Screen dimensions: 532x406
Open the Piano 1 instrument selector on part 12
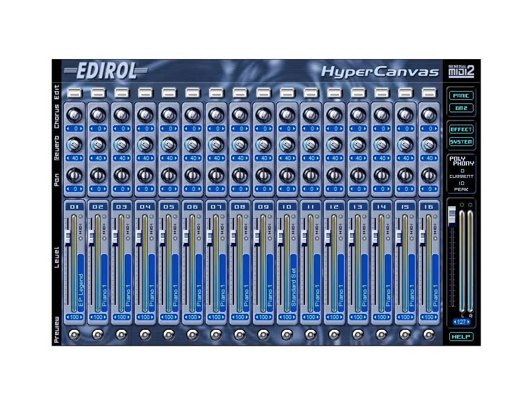click(x=340, y=283)
